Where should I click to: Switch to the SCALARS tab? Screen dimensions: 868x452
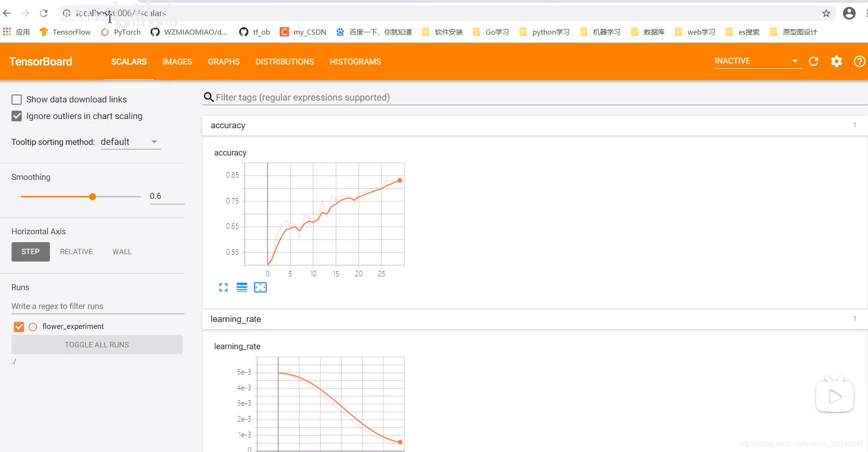[129, 62]
